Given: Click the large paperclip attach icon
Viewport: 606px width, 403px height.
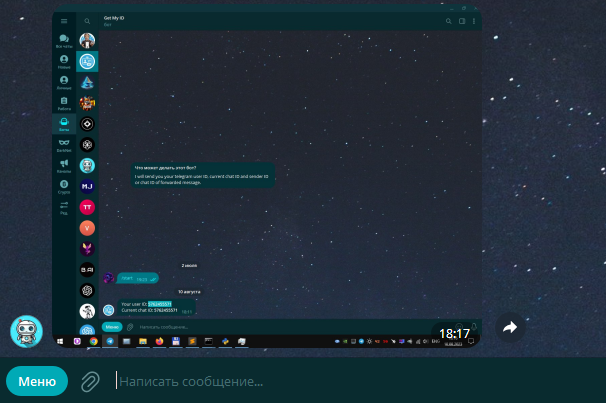Looking at the screenshot, I should (x=90, y=381).
